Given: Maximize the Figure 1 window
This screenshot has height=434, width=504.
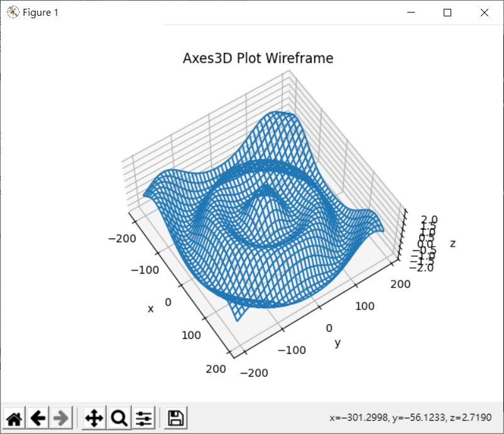Looking at the screenshot, I should click(447, 12).
